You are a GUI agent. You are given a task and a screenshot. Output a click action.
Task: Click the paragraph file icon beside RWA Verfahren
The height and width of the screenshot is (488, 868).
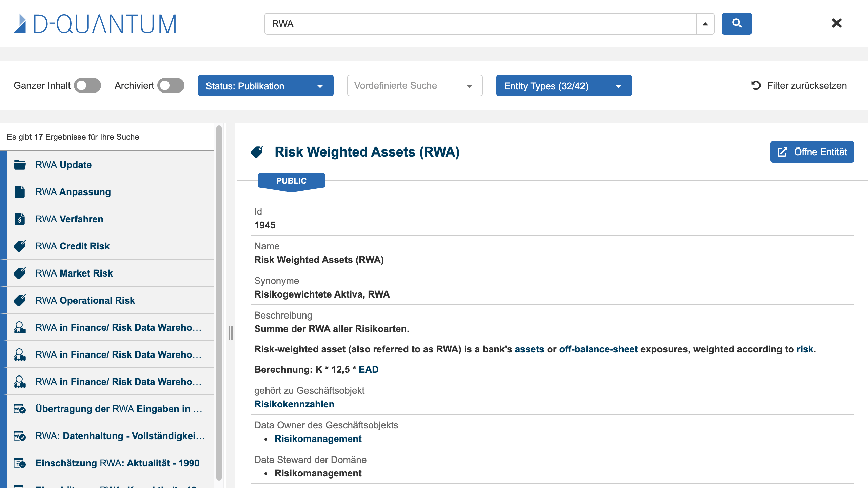(20, 219)
